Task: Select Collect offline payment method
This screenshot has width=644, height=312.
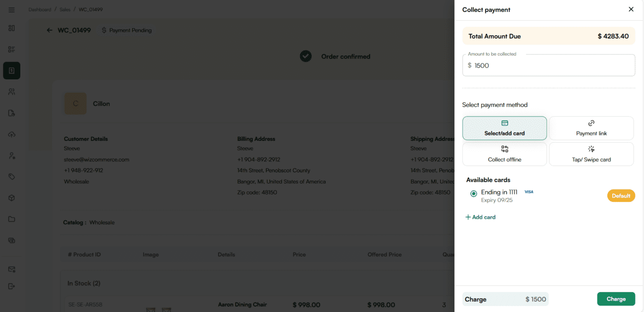Action: (x=504, y=154)
